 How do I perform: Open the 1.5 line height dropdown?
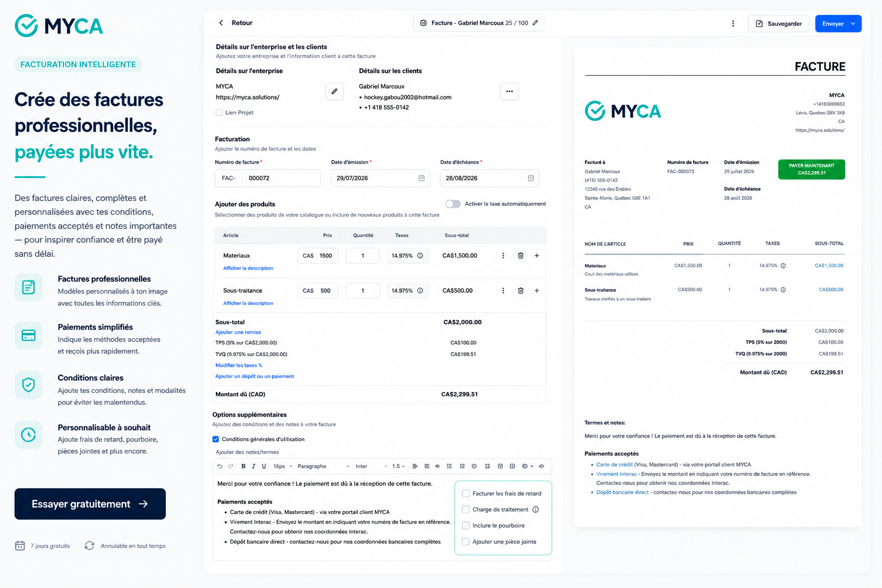pos(399,466)
